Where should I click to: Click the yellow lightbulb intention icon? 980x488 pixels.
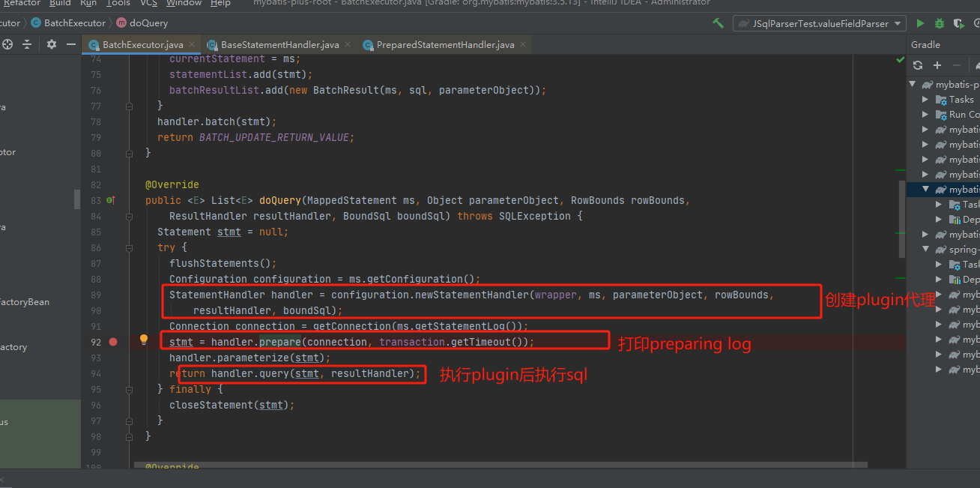click(x=144, y=340)
